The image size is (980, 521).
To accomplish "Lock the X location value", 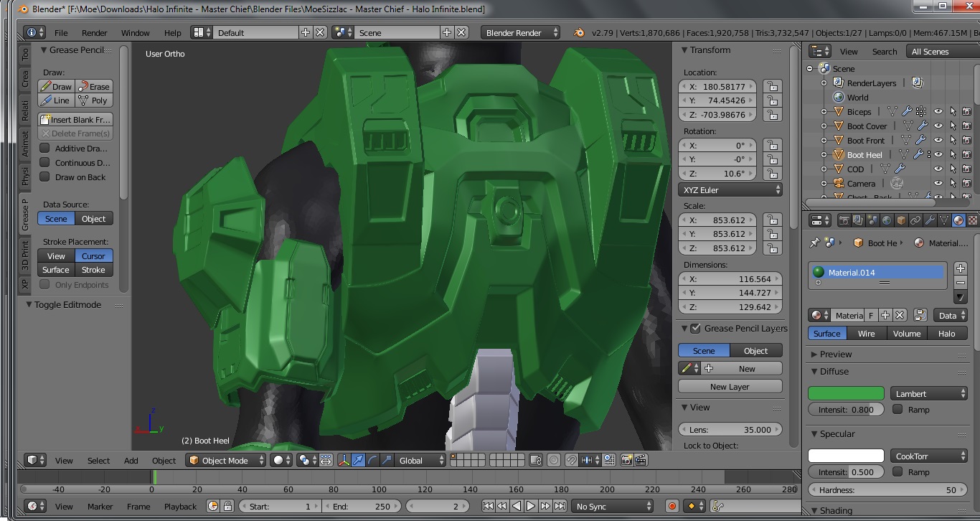I will click(x=771, y=87).
